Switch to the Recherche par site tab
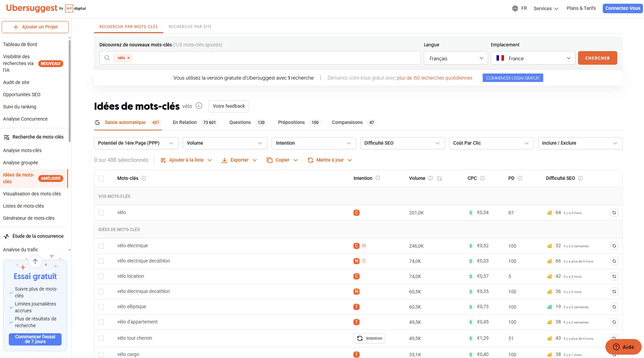 tap(190, 27)
